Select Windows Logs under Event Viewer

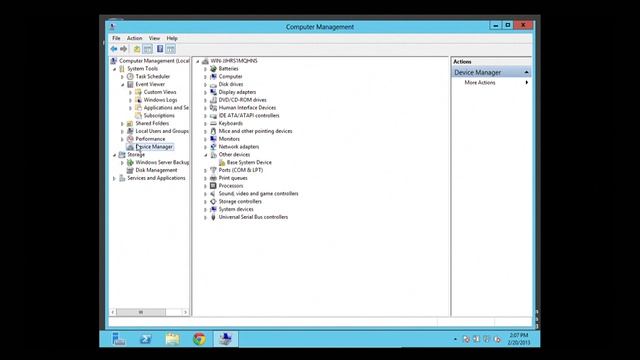(160, 100)
